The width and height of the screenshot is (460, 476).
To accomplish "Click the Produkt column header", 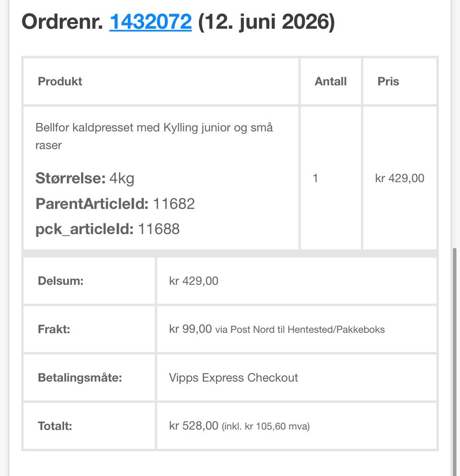I will (x=60, y=81).
